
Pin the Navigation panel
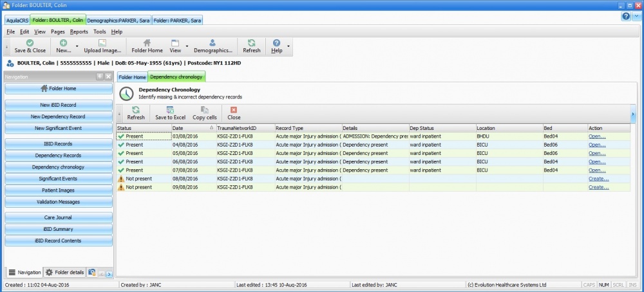[x=100, y=77]
